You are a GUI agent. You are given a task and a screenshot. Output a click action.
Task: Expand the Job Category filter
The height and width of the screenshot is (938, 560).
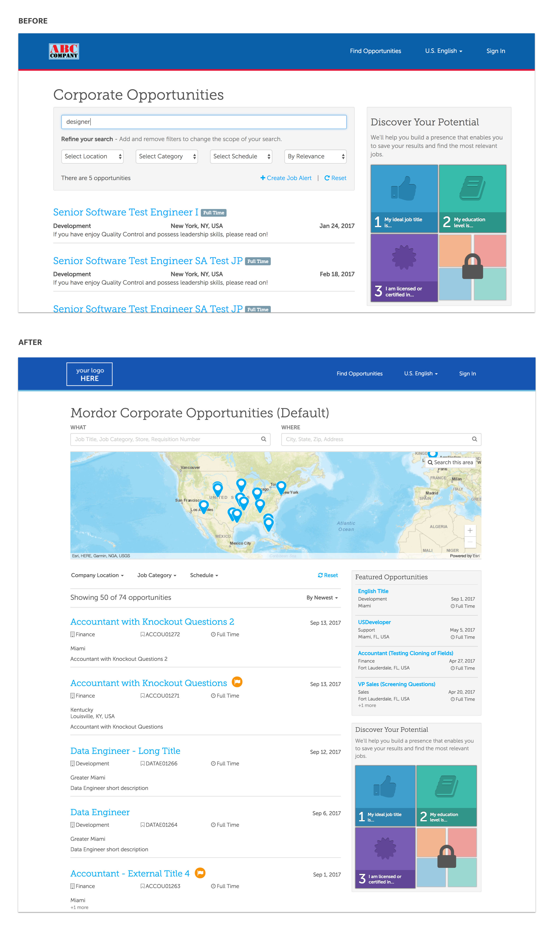pyautogui.click(x=157, y=575)
